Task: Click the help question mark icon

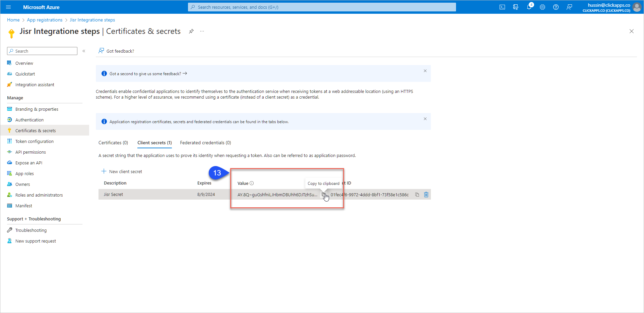Action: pos(556,7)
